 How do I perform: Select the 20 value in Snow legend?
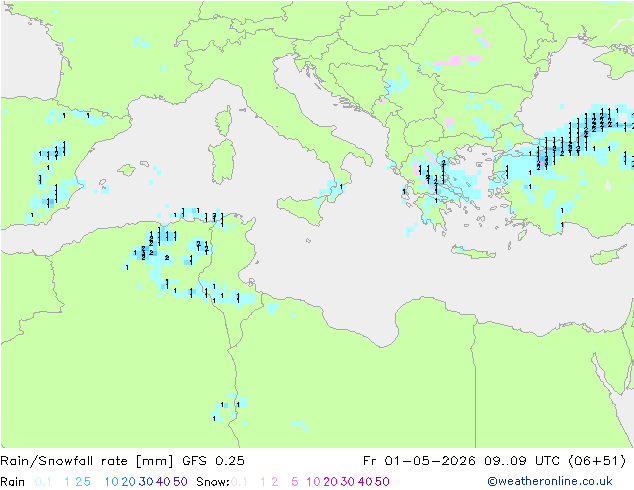click(330, 482)
